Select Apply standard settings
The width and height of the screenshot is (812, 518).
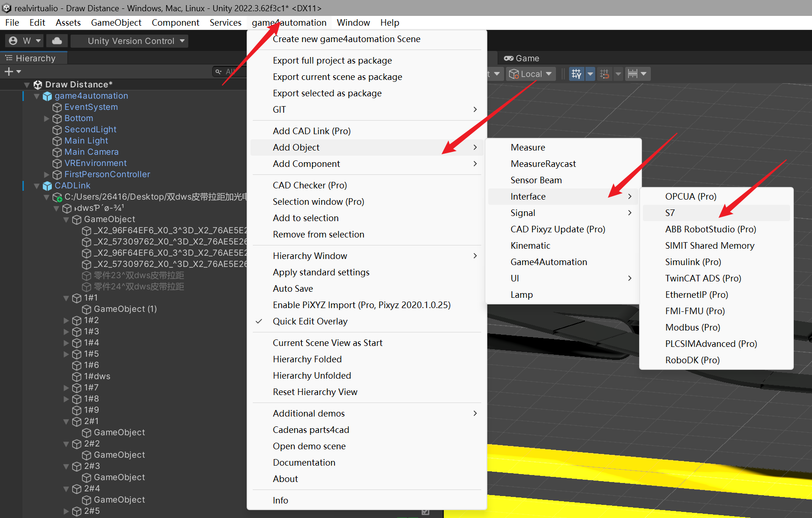tap(367, 272)
